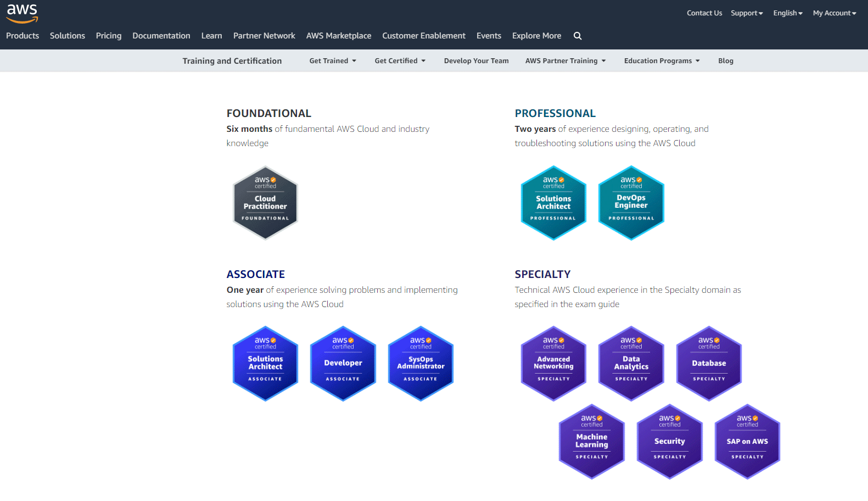Open the Documentation menu item

(x=161, y=36)
